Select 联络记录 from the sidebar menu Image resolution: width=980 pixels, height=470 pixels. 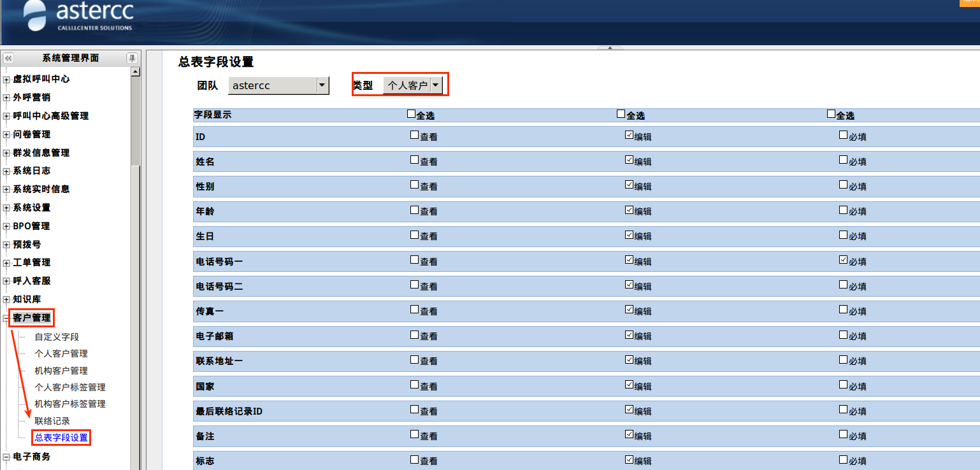coord(52,421)
